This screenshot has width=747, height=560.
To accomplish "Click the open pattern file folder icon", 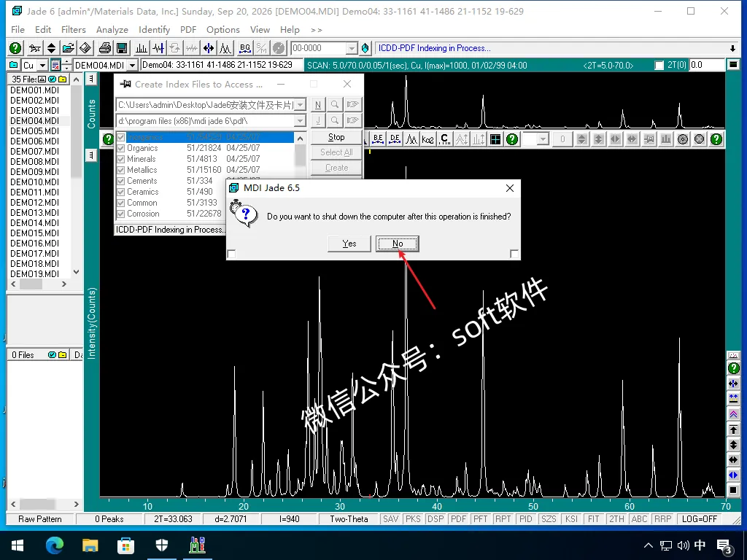I will coord(68,48).
